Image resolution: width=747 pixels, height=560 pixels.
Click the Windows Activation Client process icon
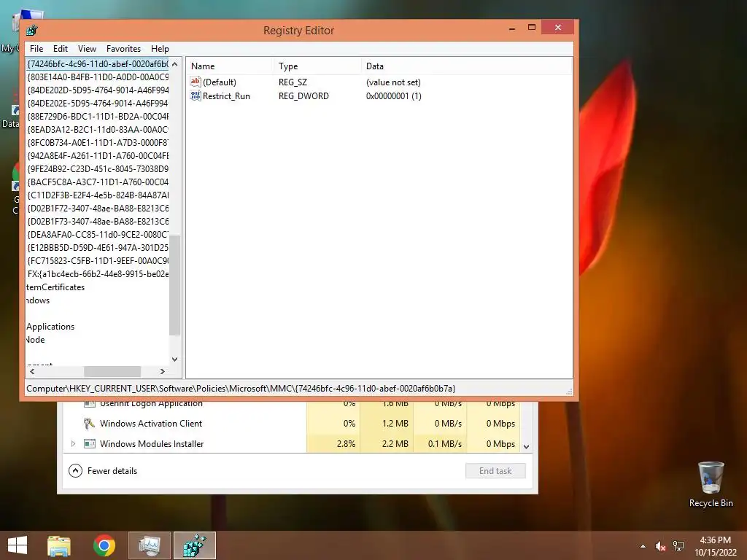coord(89,424)
